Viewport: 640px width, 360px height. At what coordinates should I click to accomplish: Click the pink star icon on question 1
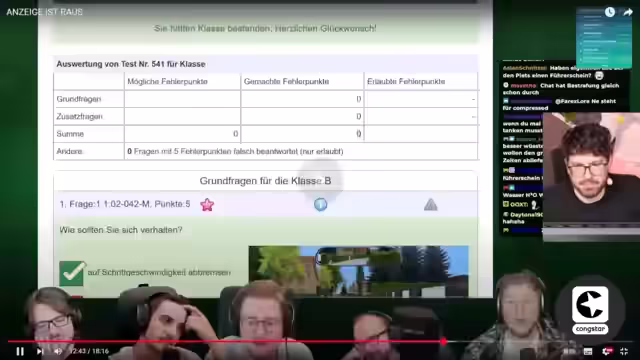207,204
